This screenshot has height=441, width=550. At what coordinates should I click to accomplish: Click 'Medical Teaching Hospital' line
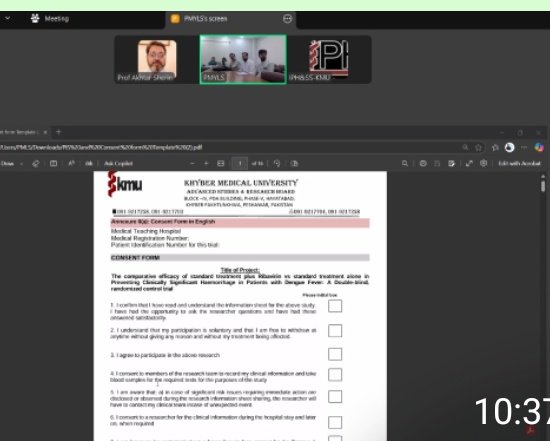[146, 231]
